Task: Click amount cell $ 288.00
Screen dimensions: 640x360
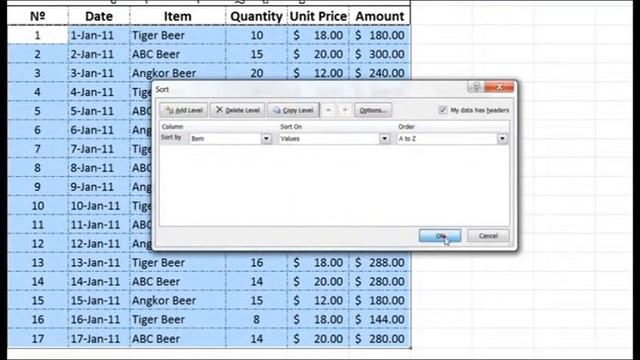Action: point(380,262)
